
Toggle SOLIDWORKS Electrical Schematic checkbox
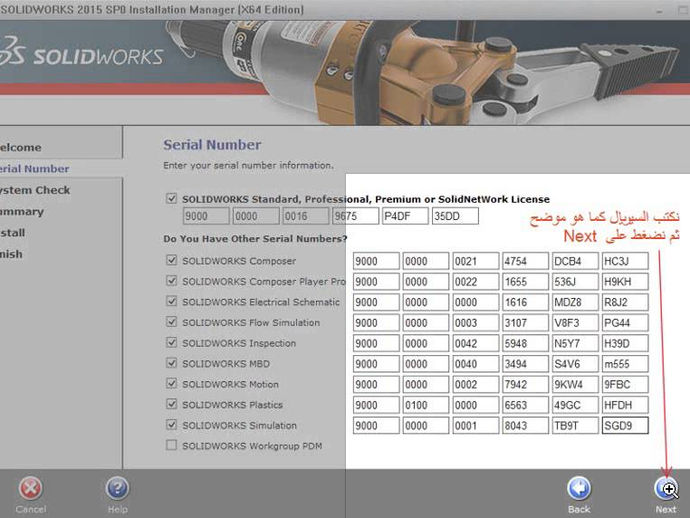pyautogui.click(x=172, y=301)
